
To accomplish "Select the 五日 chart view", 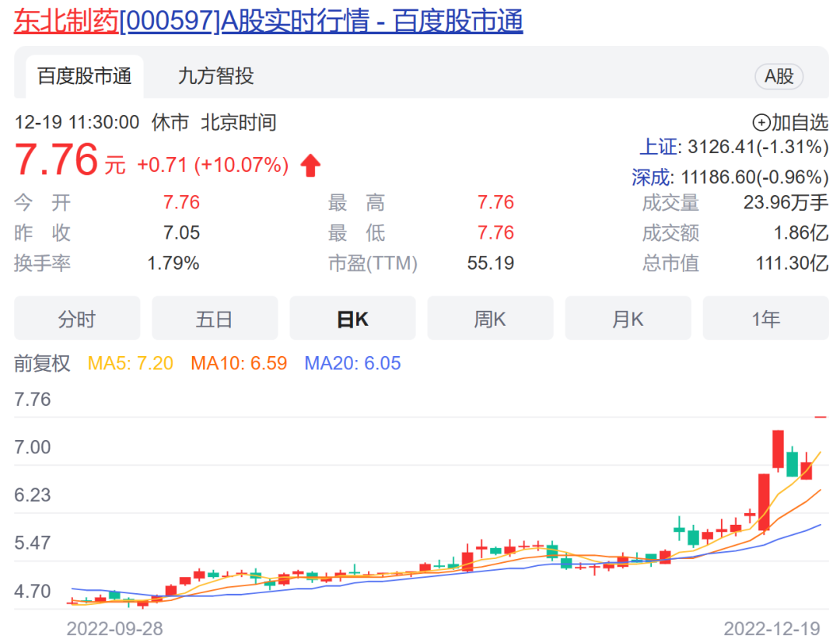I will [x=215, y=319].
